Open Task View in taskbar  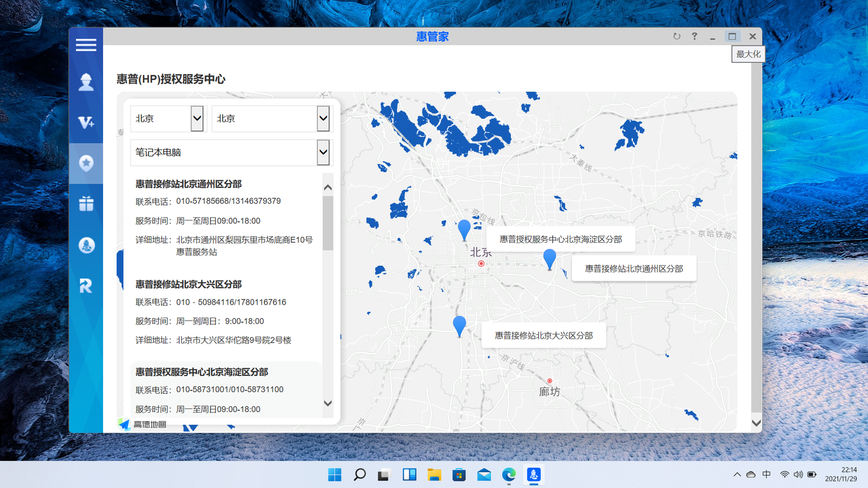385,475
